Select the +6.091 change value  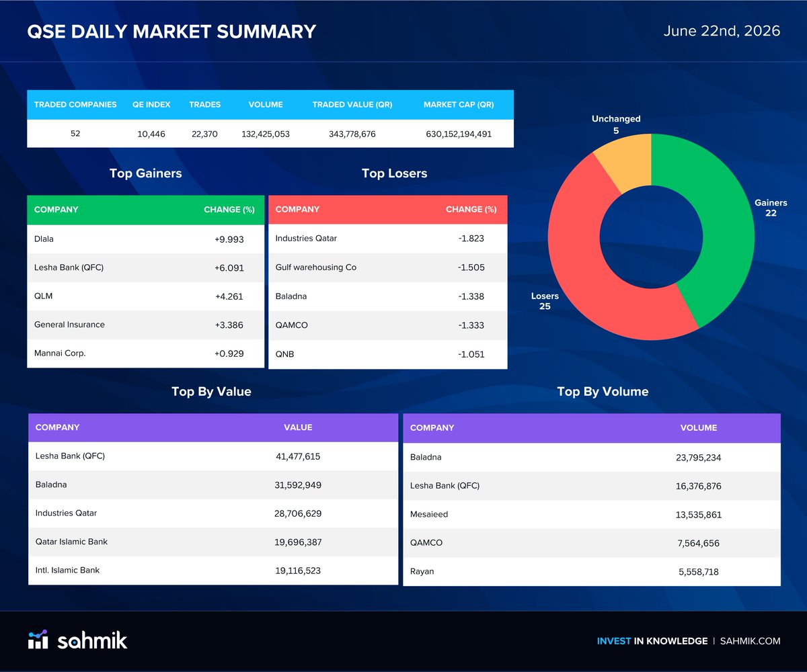coord(229,267)
